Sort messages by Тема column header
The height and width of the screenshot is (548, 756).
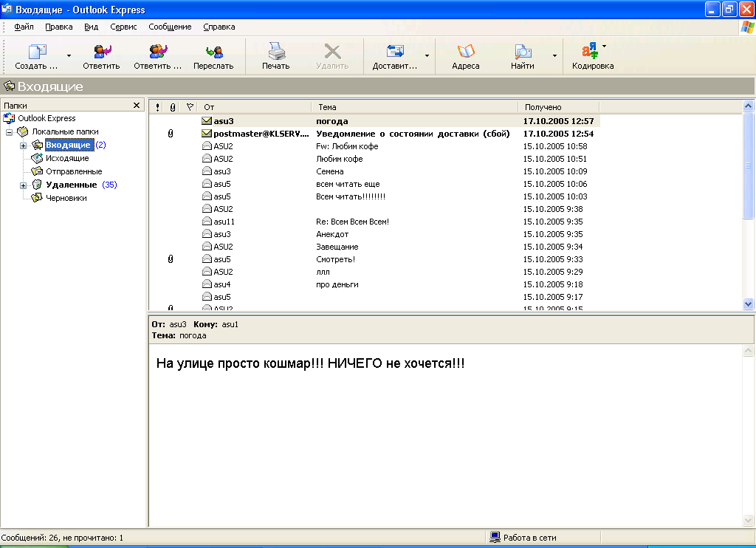point(415,107)
